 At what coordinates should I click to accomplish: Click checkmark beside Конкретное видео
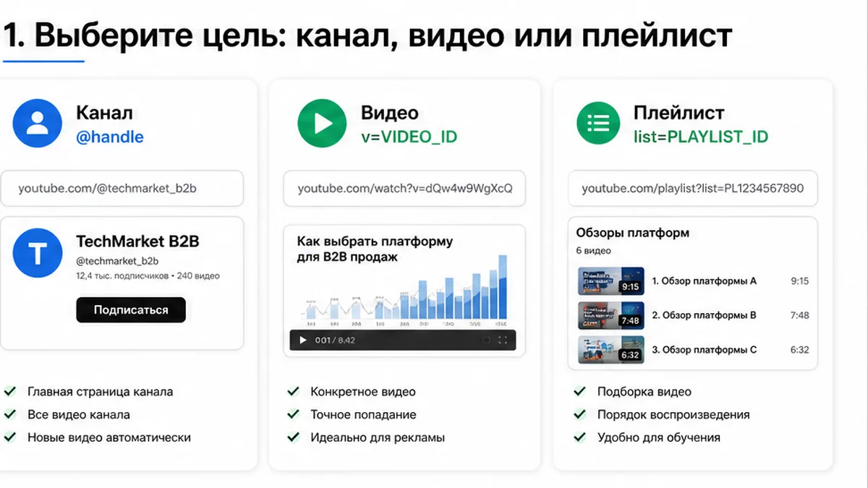293,392
